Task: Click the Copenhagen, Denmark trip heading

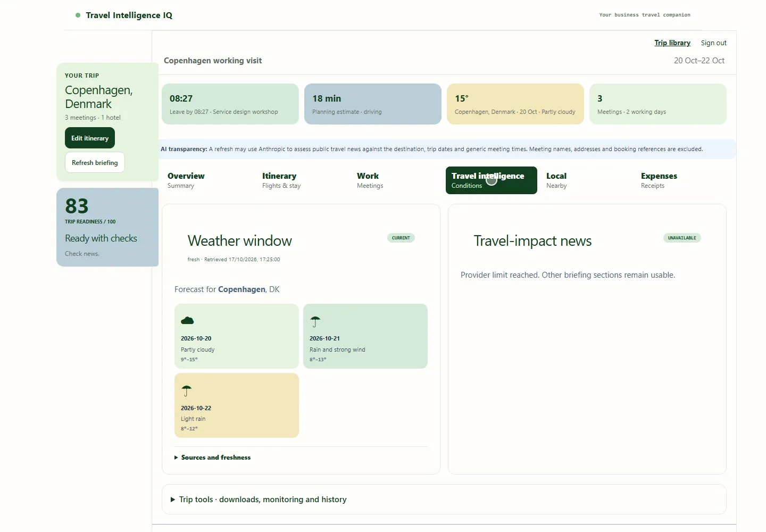Action: point(99,97)
